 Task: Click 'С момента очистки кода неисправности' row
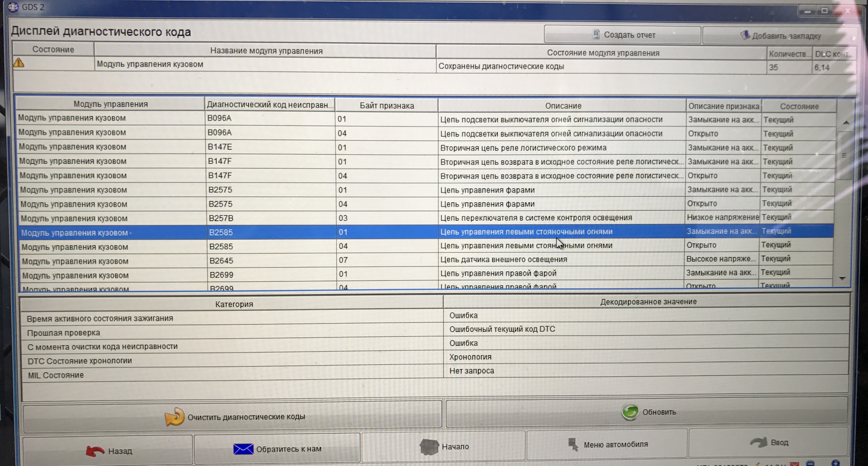pos(233,347)
